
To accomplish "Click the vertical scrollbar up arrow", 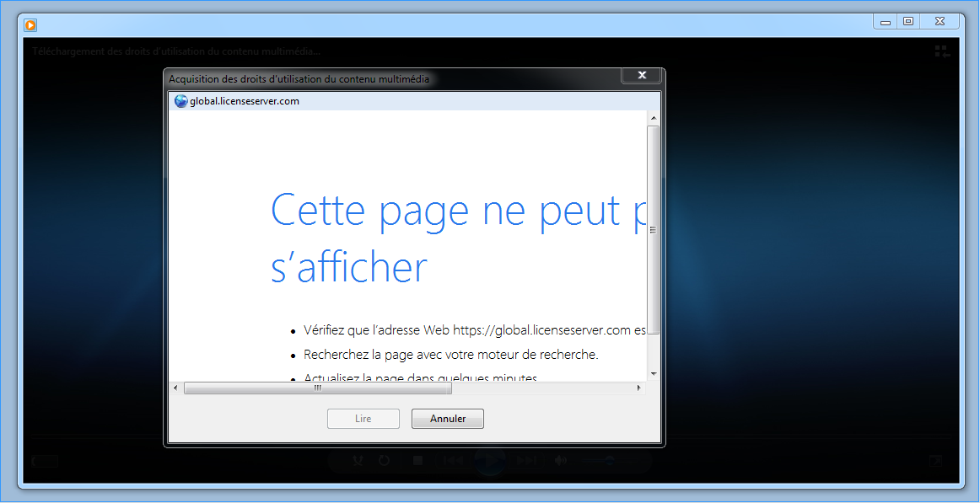I will (x=653, y=118).
